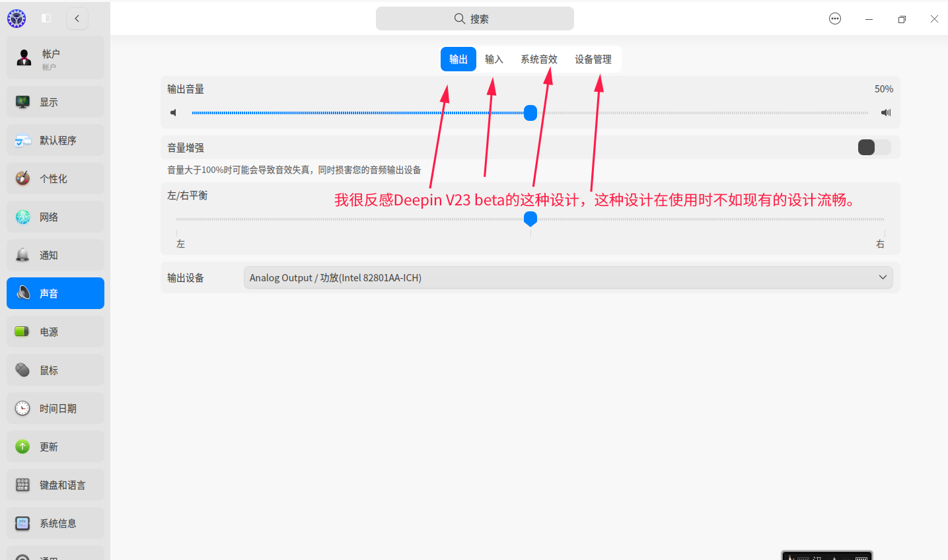Toggle the sidebar panel icon

(x=46, y=18)
